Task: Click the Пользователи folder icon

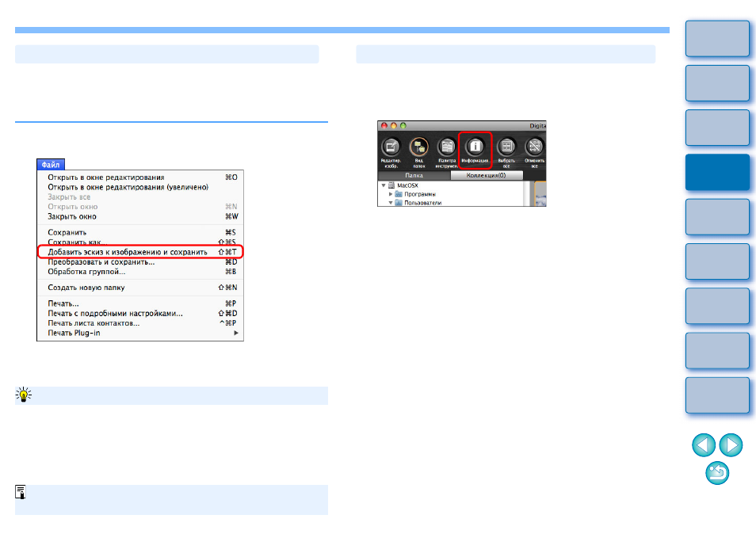Action: pyautogui.click(x=399, y=203)
